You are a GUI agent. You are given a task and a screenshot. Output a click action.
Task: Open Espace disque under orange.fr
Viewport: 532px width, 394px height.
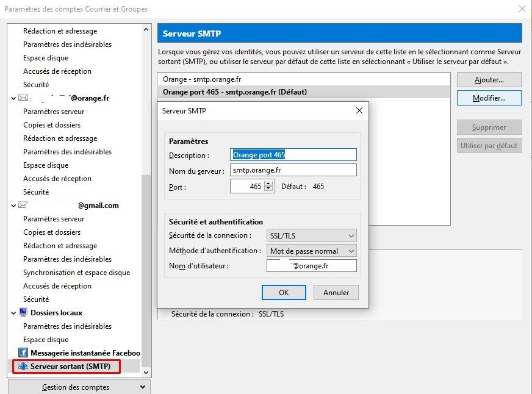click(x=46, y=165)
